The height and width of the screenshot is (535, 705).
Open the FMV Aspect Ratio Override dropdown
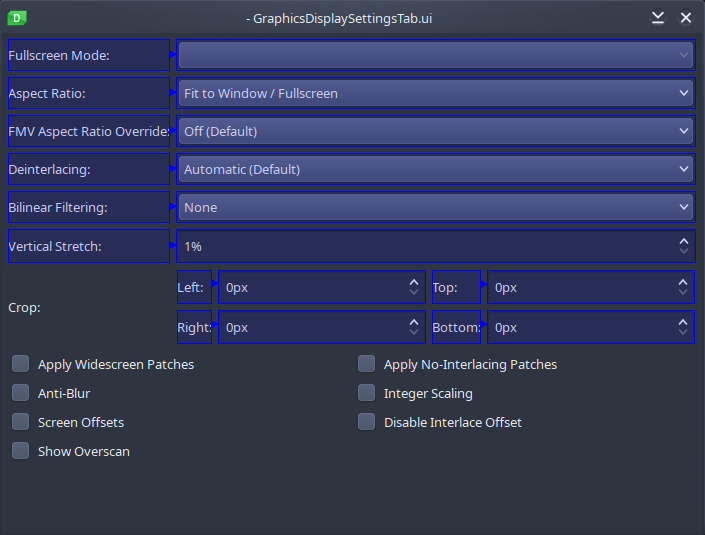tap(434, 131)
